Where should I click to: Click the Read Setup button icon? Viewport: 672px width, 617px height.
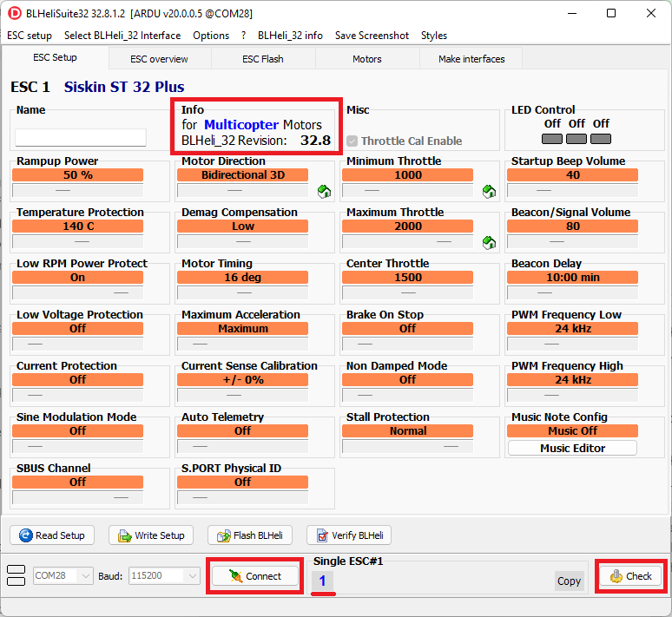point(25,535)
